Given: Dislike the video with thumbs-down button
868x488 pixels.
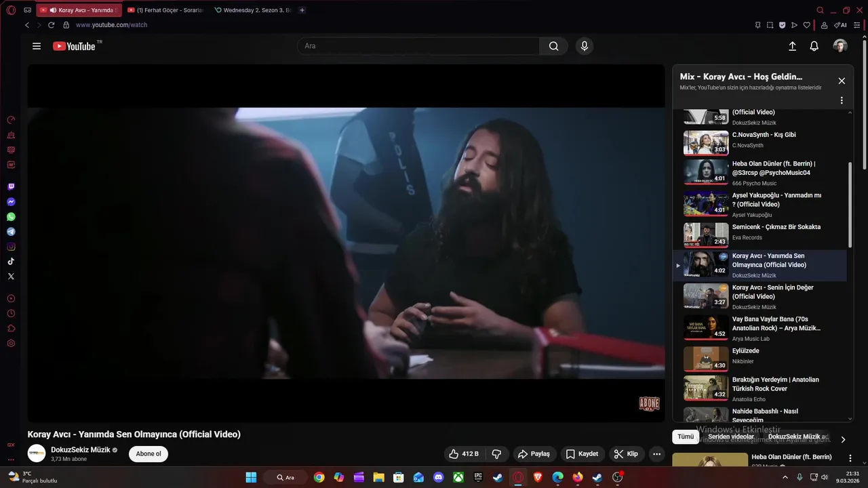Looking at the screenshot, I should click(496, 454).
